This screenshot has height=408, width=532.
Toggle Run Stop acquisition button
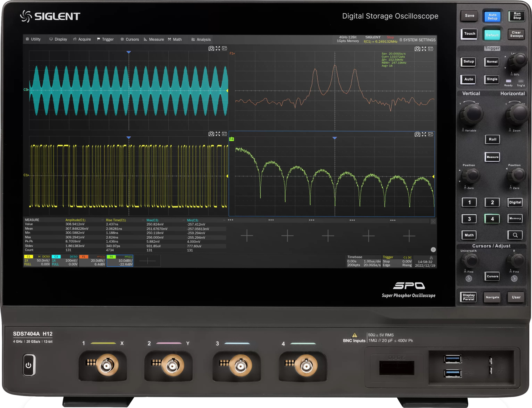pyautogui.click(x=517, y=16)
